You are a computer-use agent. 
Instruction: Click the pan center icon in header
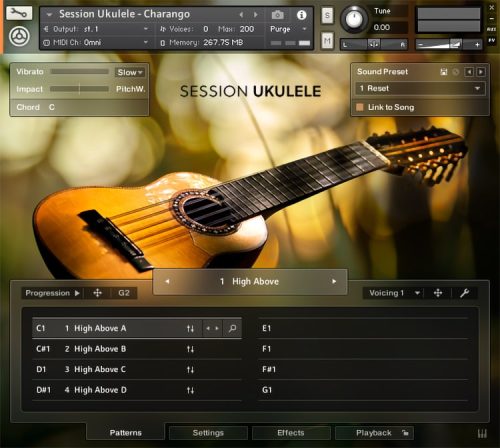[x=373, y=44]
